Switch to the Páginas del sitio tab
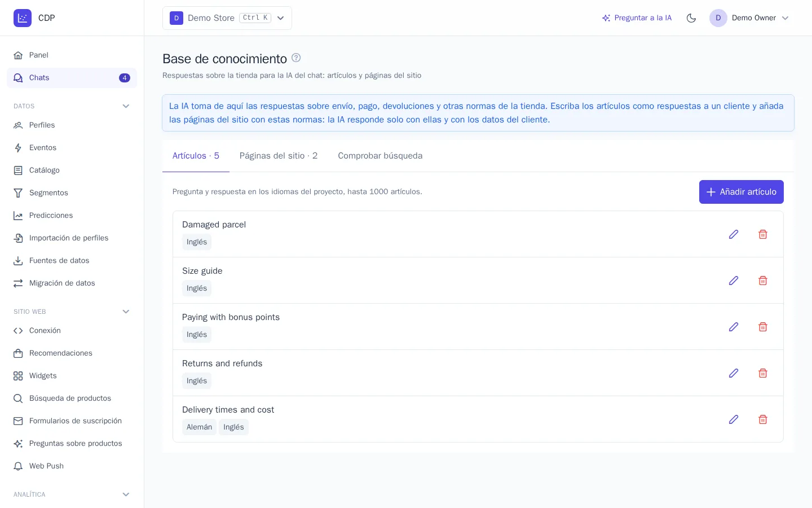Screen dimensions: 812x508 [279, 156]
